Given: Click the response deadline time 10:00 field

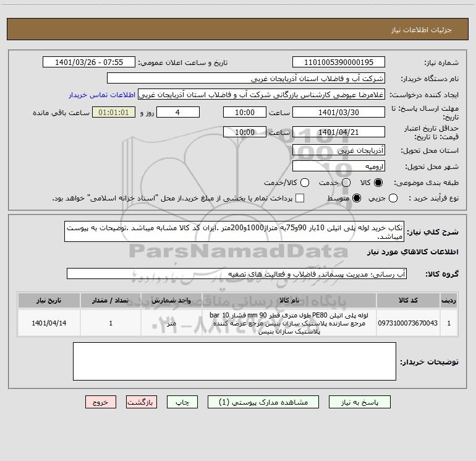Looking at the screenshot, I should (245, 112).
